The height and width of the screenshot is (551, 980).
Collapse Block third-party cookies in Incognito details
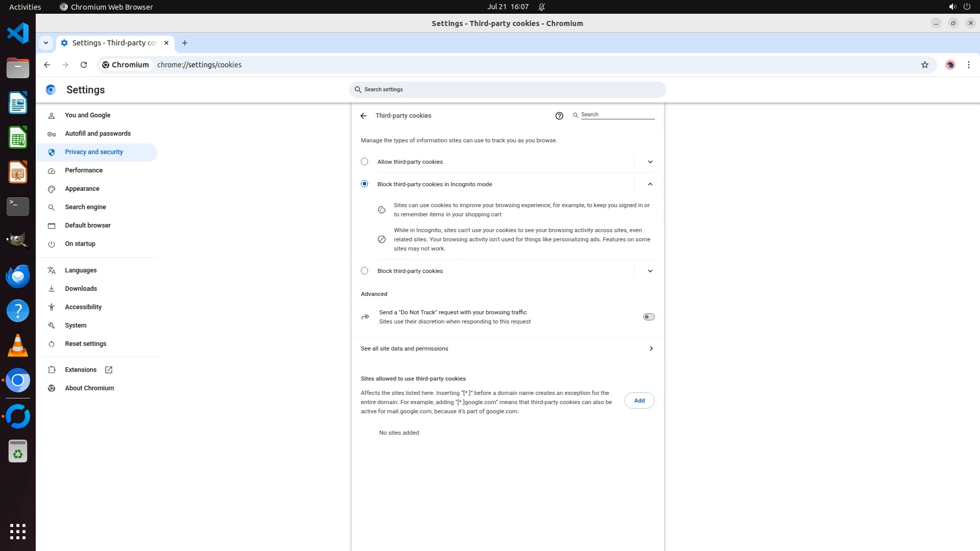[650, 184]
